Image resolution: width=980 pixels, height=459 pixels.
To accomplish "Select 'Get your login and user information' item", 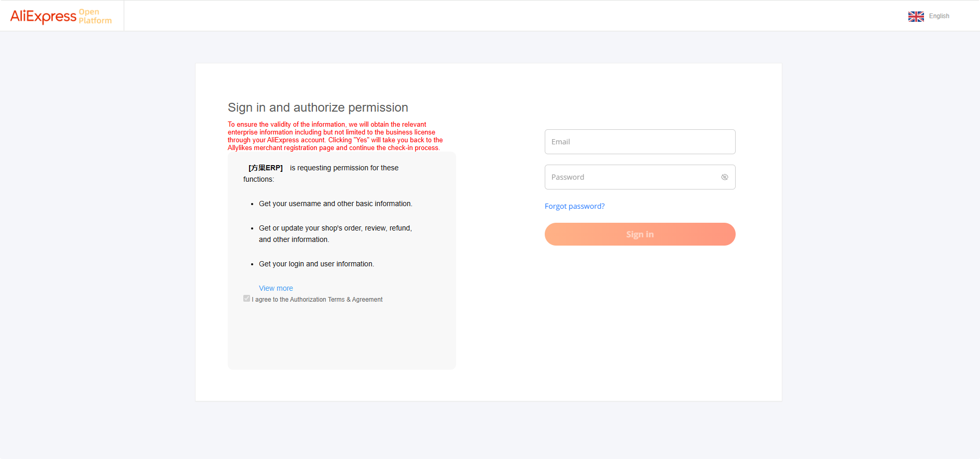I will coord(316,264).
